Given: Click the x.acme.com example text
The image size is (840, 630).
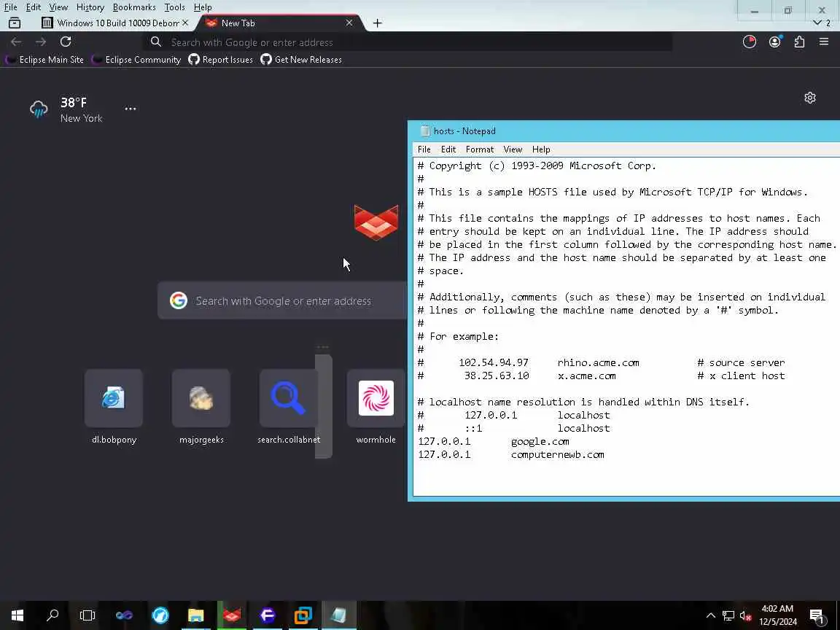Looking at the screenshot, I should [586, 376].
